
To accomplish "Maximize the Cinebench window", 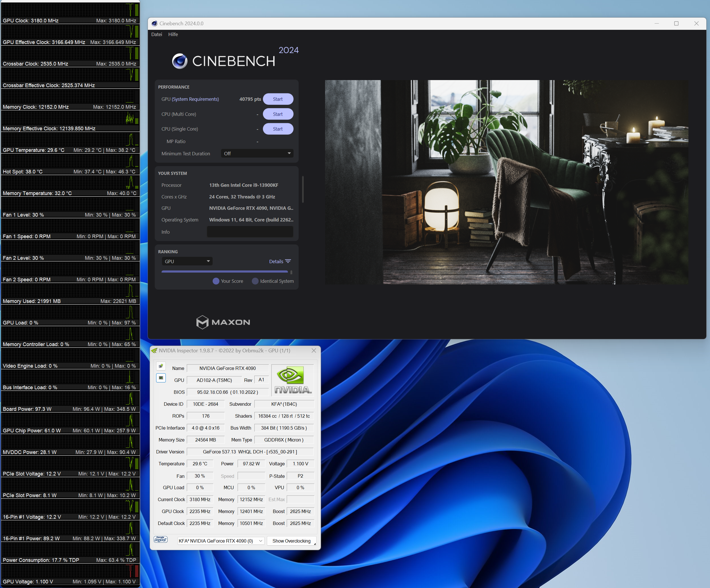I will pyautogui.click(x=676, y=23).
